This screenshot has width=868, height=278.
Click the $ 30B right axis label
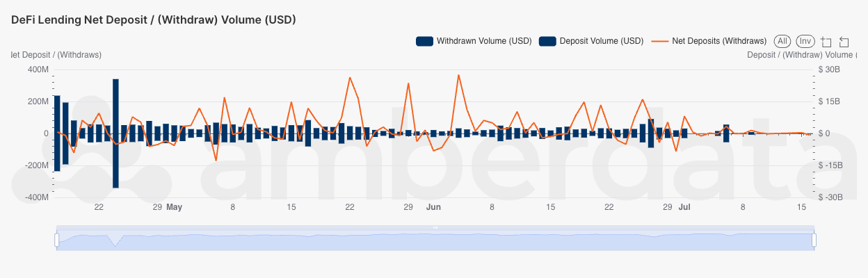[829, 69]
